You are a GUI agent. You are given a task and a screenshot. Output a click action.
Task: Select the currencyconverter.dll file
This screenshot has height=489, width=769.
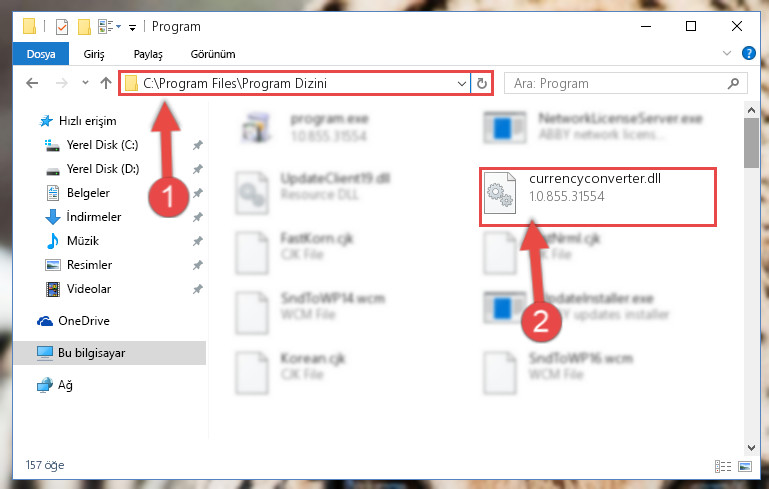[598, 197]
